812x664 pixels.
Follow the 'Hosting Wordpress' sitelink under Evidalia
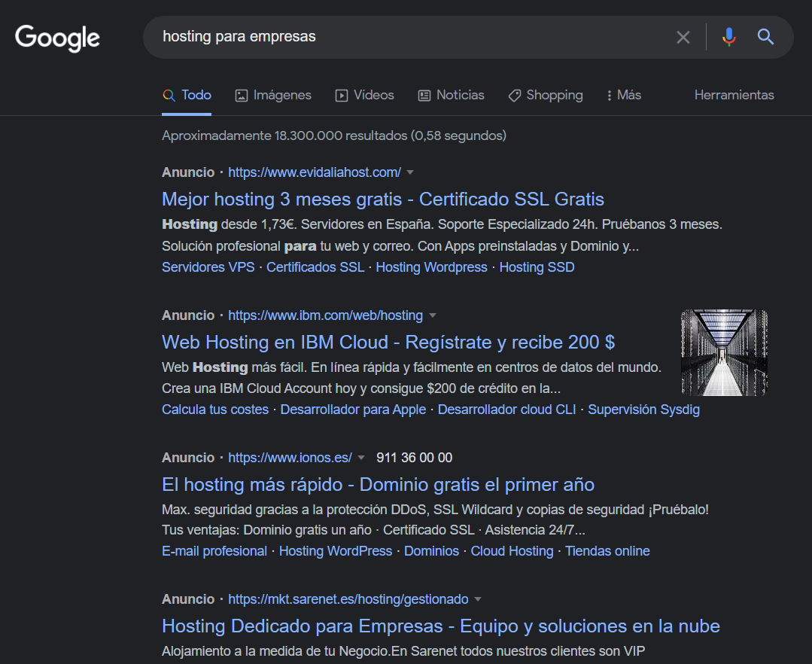pyautogui.click(x=431, y=267)
